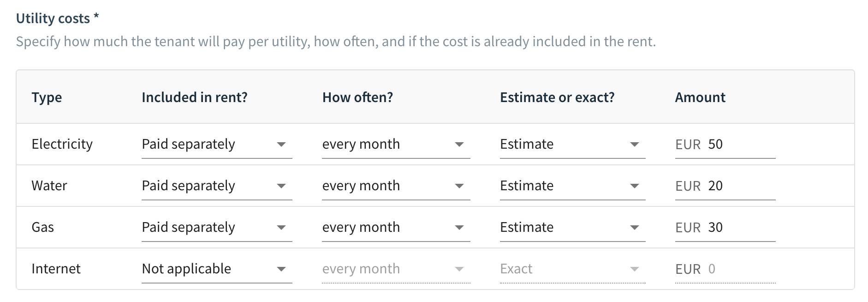Open Electricity 'Estimate or exact?' dropdown
The height and width of the screenshot is (302, 868).
[572, 145]
